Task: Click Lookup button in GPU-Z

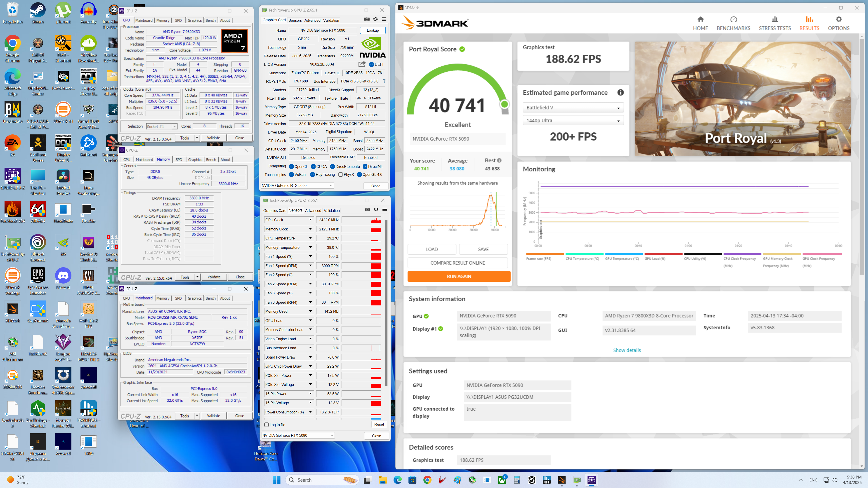Action: (373, 30)
